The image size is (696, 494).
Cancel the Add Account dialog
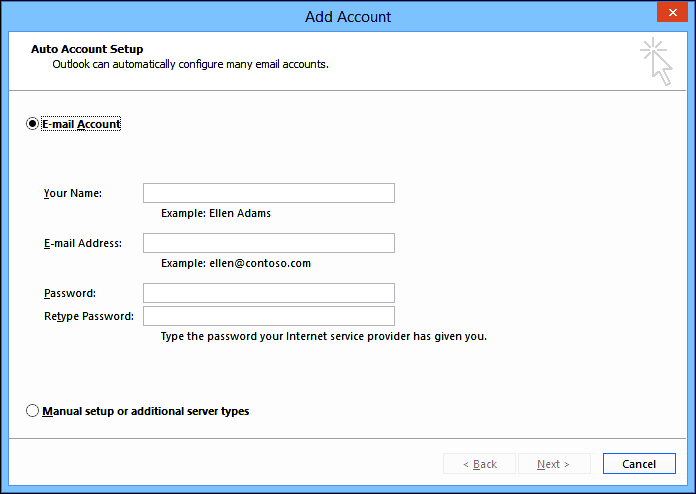(x=639, y=464)
